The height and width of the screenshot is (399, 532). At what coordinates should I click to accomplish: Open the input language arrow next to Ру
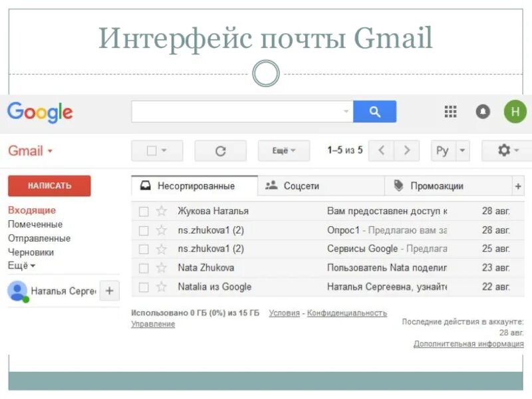pos(462,150)
